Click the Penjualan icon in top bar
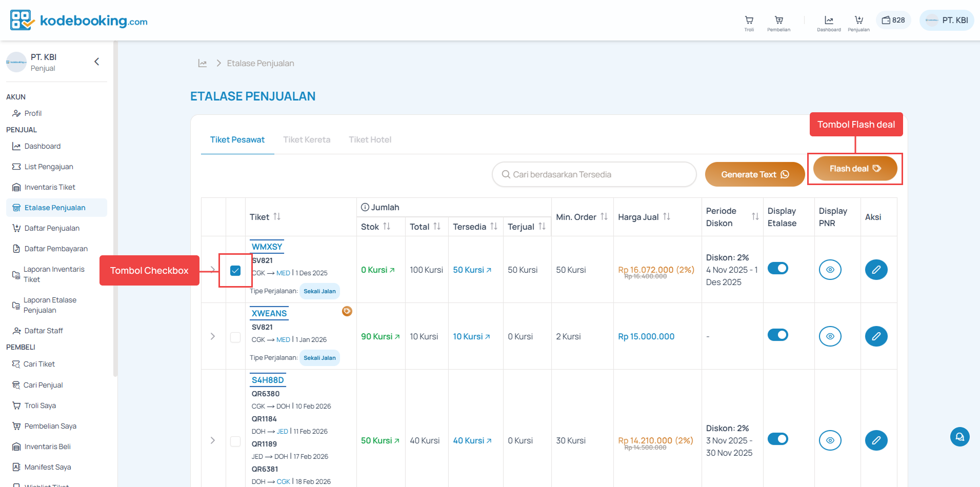 pyautogui.click(x=858, y=22)
